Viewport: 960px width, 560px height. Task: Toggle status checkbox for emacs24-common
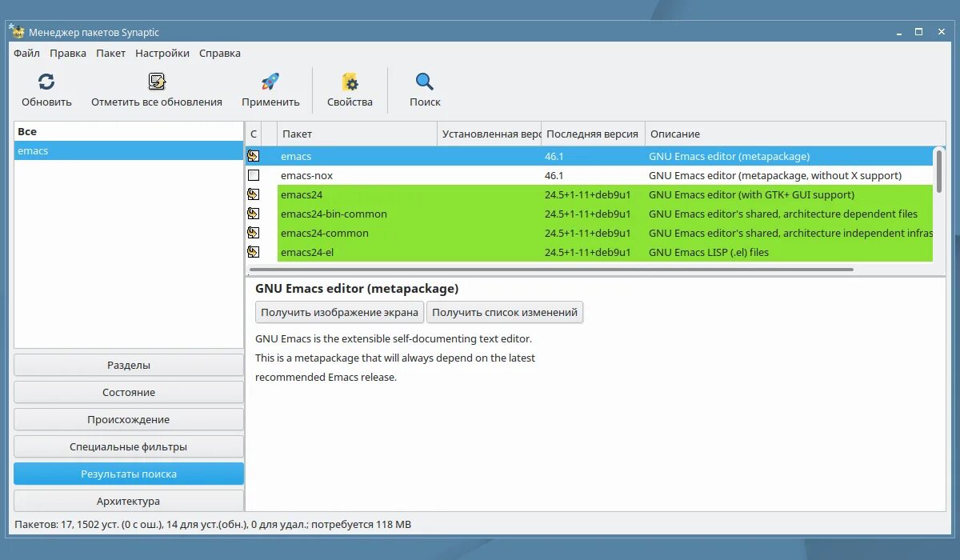[254, 233]
